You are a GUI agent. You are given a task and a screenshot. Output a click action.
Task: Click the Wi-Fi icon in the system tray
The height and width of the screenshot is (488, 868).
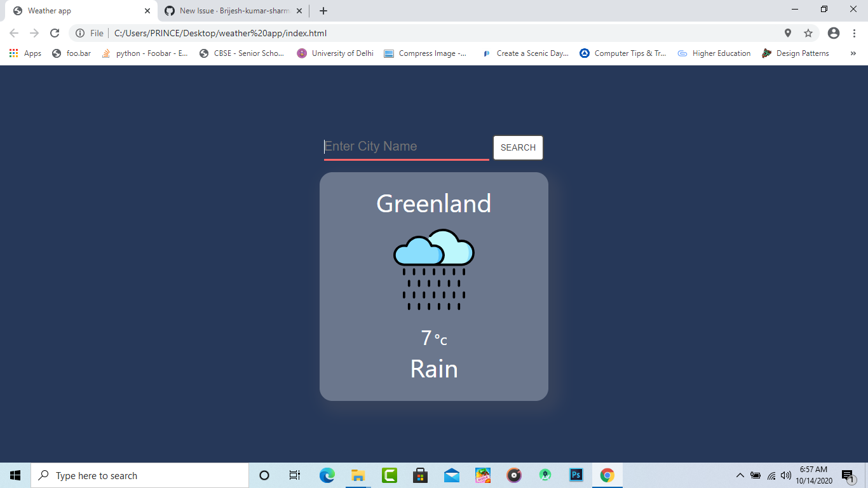tap(770, 475)
